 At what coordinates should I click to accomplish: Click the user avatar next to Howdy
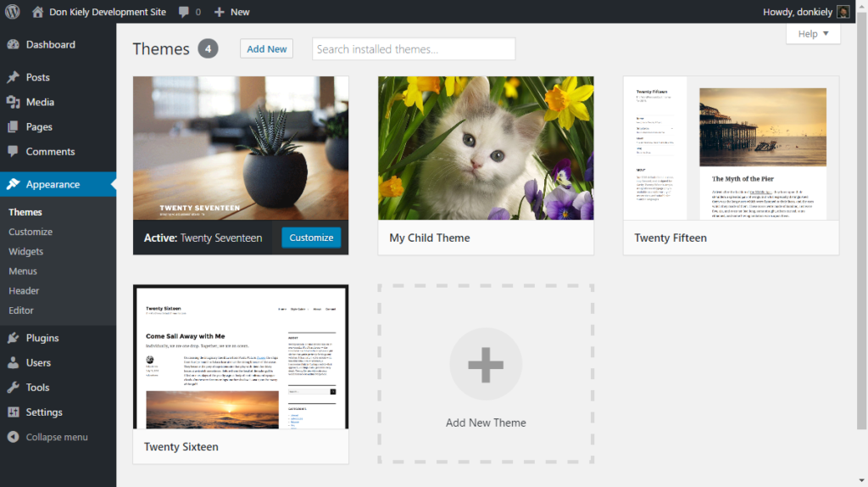point(843,12)
